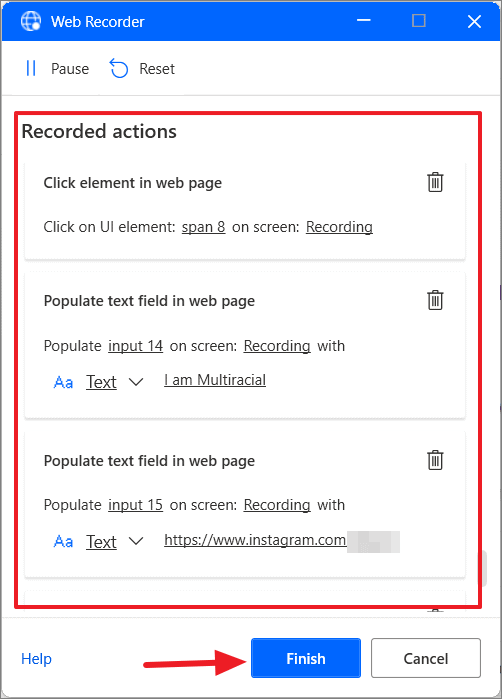
Task: Click the Reset arrow icon
Action: pos(119,69)
